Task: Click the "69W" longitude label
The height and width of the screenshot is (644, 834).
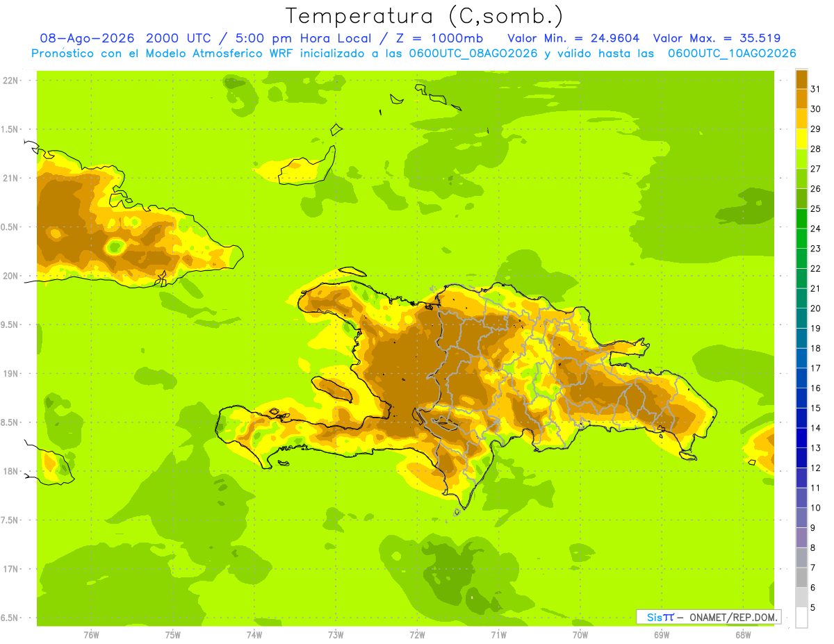Action: point(662,635)
